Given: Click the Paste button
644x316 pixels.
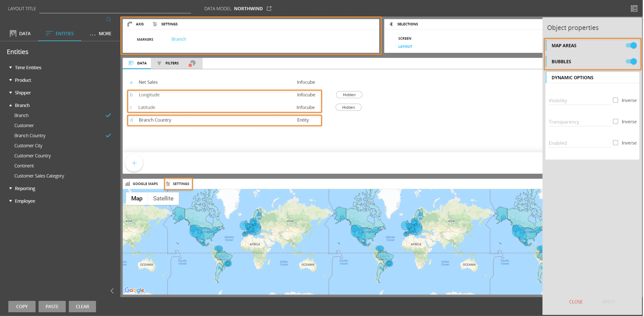Looking at the screenshot, I should pos(52,306).
